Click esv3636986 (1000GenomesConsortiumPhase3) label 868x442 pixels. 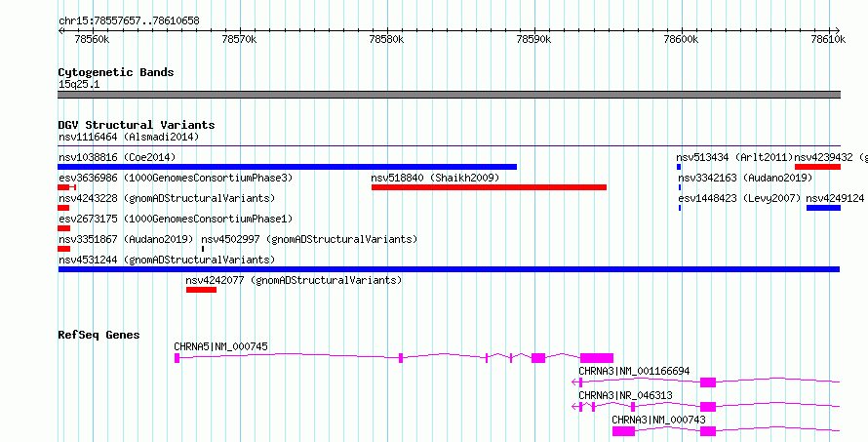[176, 178]
